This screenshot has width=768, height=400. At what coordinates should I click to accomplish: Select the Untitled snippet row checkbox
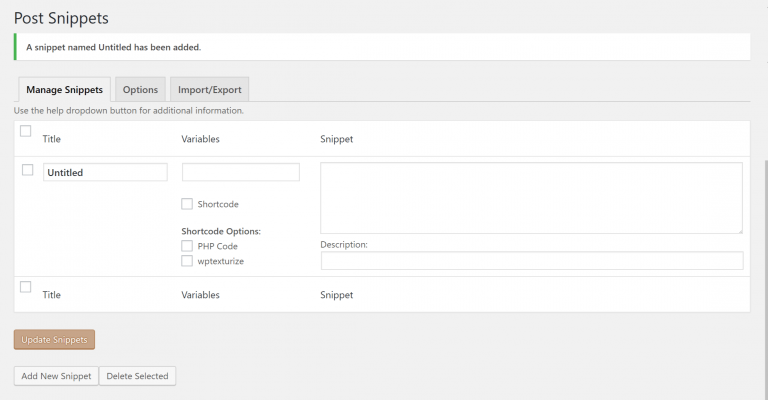(x=28, y=170)
